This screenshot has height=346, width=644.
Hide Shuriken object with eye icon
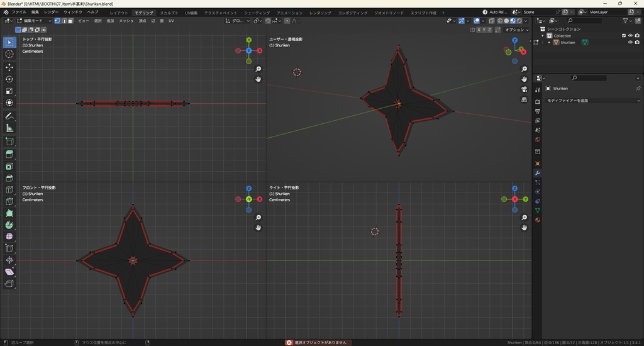630,42
